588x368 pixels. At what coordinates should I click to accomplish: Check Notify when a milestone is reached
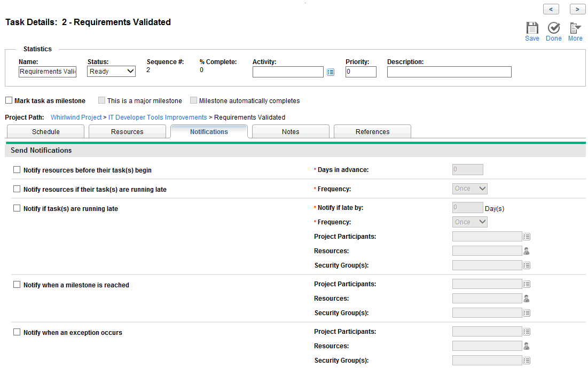(17, 285)
